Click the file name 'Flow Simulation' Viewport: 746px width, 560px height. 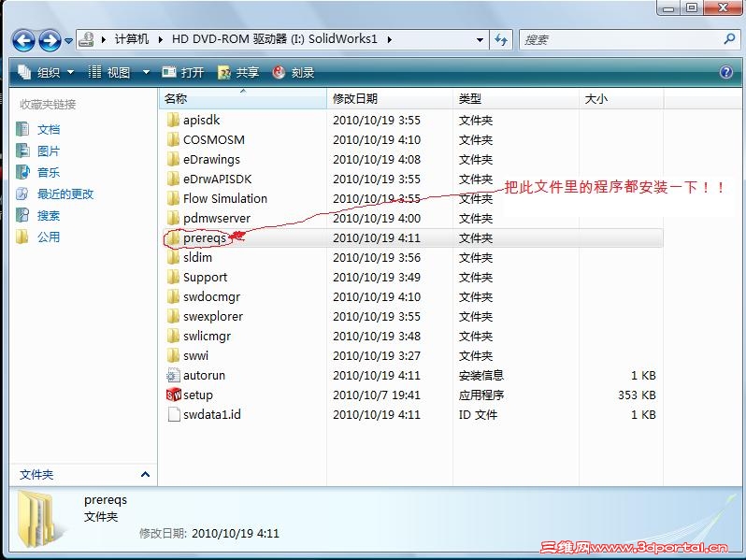(225, 198)
